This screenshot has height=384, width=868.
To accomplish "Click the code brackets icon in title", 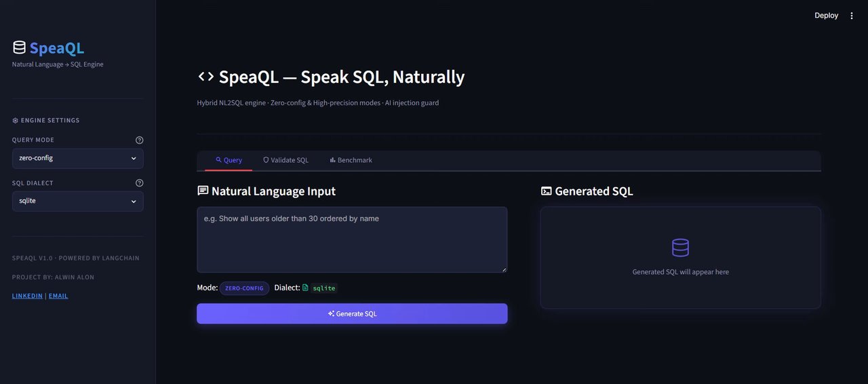I will 205,77.
